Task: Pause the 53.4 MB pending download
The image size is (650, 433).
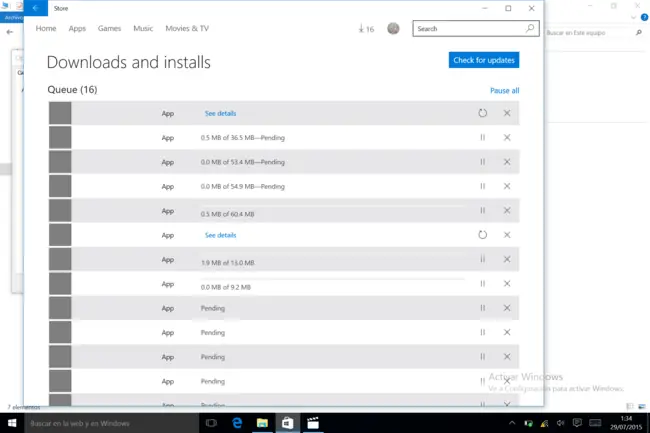Action: [x=483, y=162]
